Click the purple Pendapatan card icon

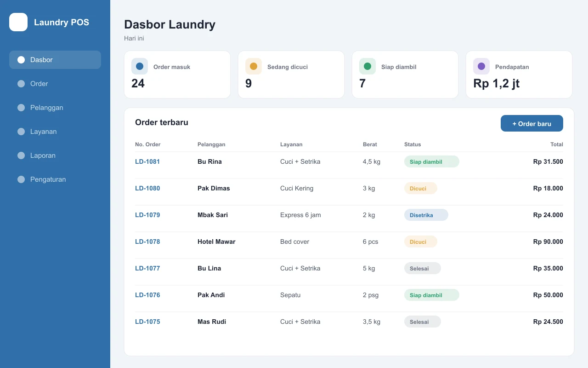[x=481, y=66]
